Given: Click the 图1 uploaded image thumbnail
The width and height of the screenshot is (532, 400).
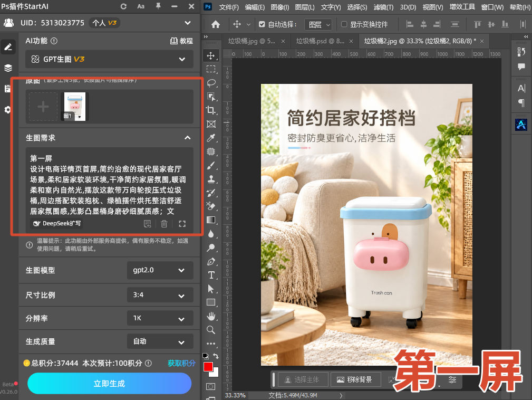Looking at the screenshot, I should point(75,106).
